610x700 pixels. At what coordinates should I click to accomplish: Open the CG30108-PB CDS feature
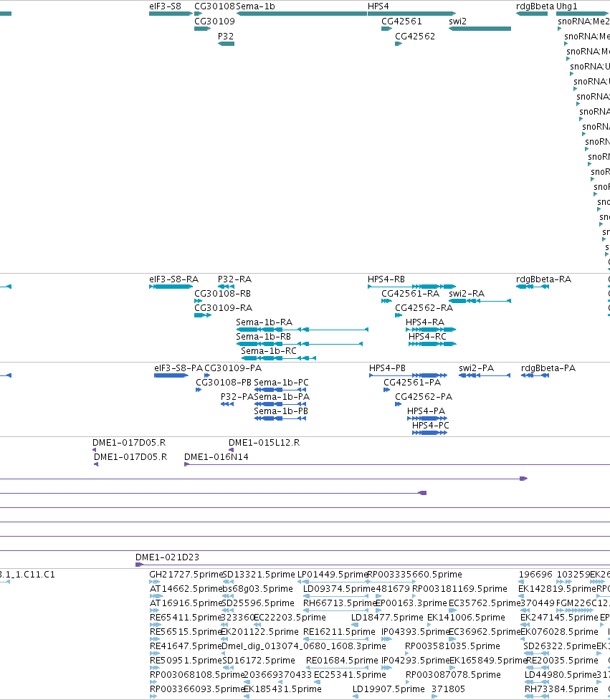tap(199, 390)
